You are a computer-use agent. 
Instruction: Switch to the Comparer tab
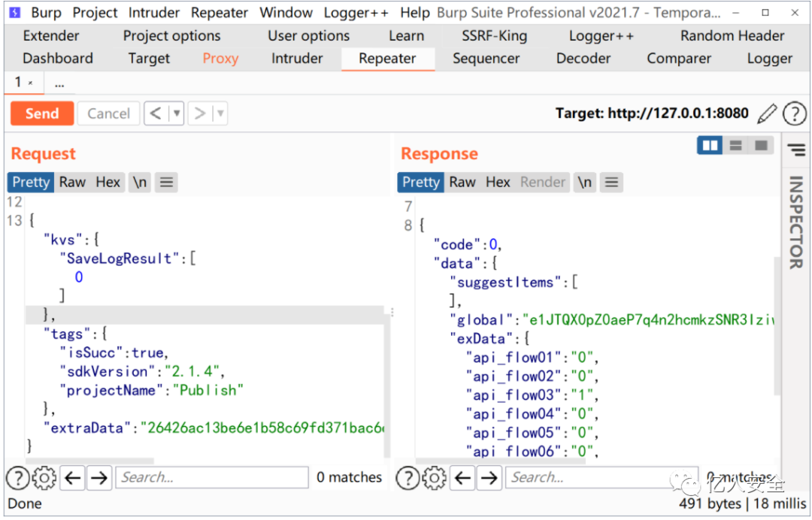pos(678,59)
